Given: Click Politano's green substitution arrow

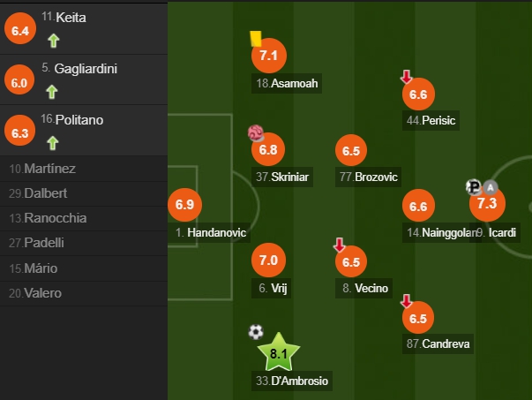Looking at the screenshot, I should point(53,143).
